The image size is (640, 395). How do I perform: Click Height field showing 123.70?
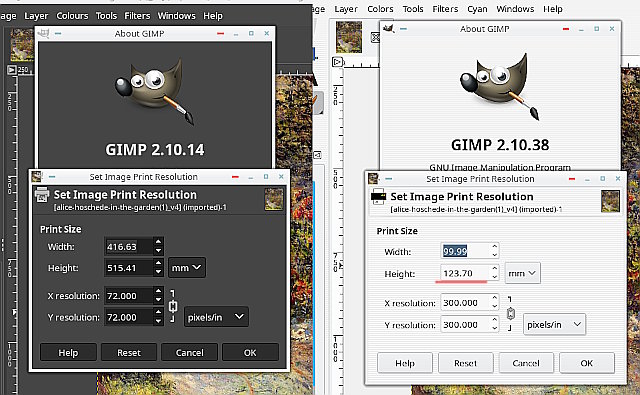[465, 273]
